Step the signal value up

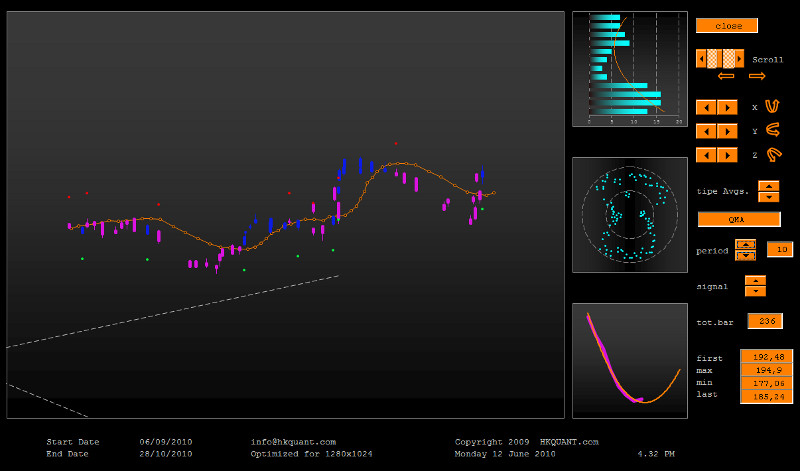[755, 281]
